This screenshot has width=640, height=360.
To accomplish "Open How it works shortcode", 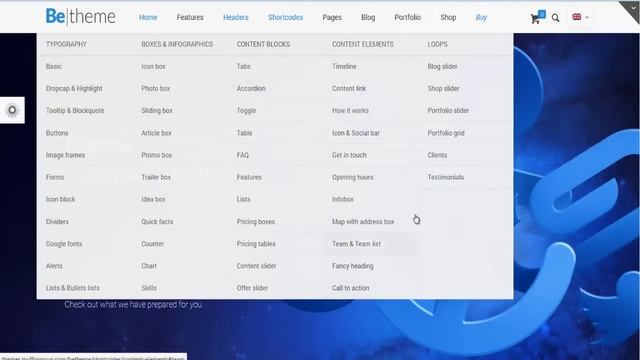I will [x=350, y=111].
